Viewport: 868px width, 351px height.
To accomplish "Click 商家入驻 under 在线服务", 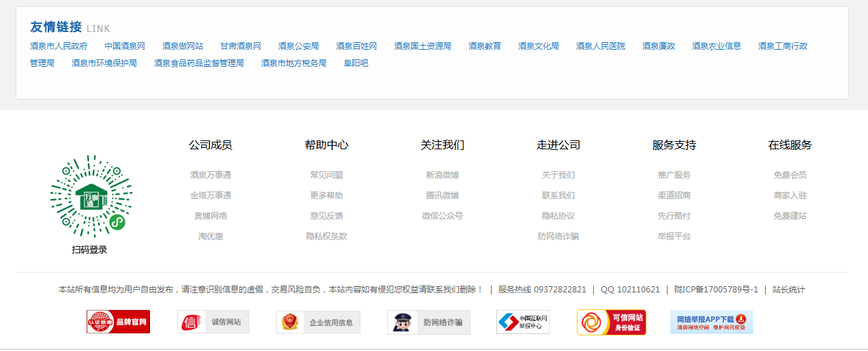I will (790, 196).
